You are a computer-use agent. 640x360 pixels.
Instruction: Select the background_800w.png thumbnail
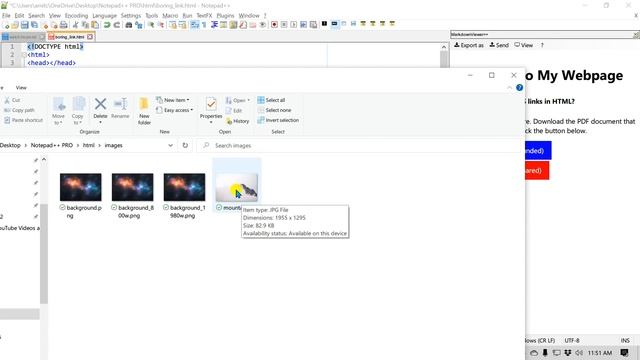133,187
